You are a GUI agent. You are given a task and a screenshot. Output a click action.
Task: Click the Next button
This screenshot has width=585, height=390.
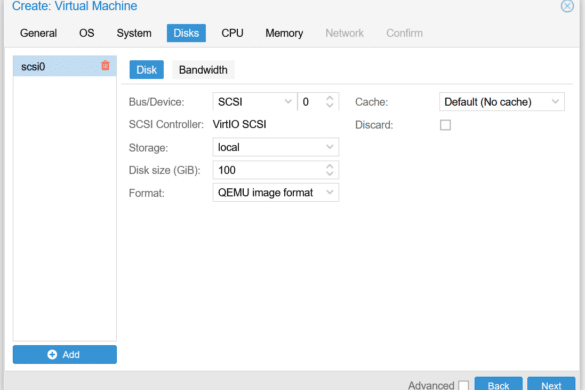551,384
